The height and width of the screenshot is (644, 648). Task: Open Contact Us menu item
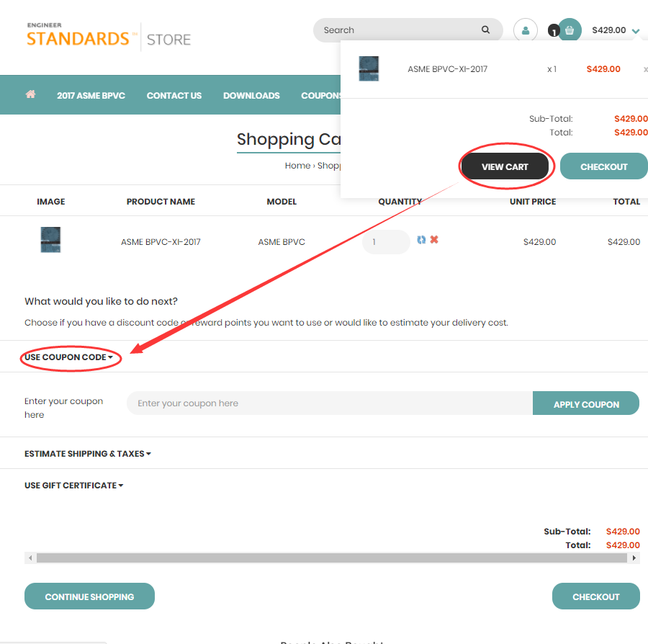pyautogui.click(x=174, y=96)
